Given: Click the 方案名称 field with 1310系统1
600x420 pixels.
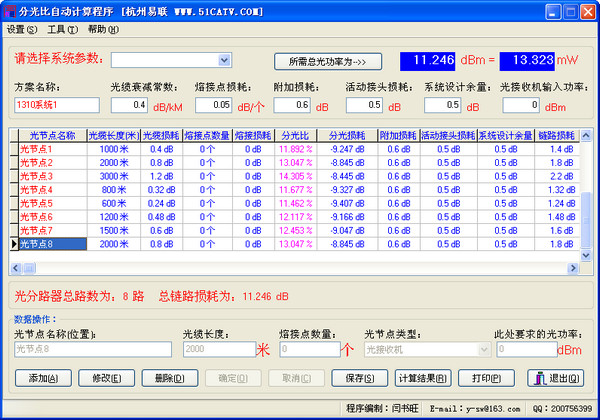Looking at the screenshot, I should tap(57, 105).
